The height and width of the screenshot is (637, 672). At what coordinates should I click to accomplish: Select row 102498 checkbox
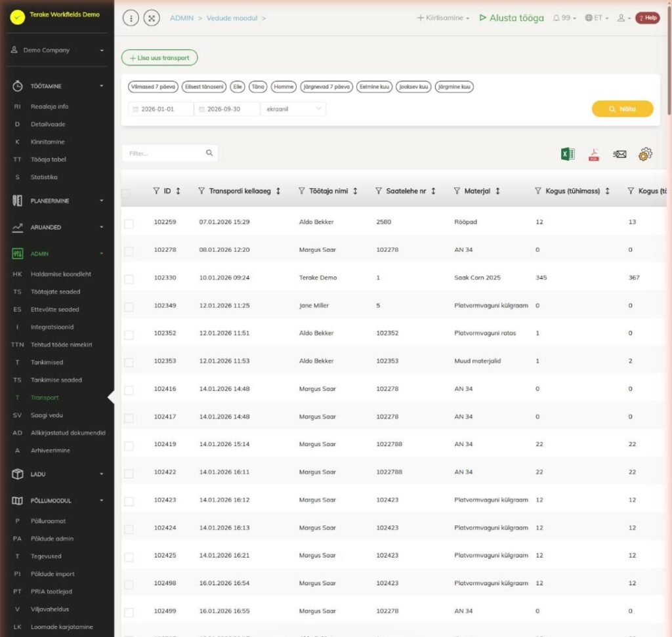click(129, 585)
